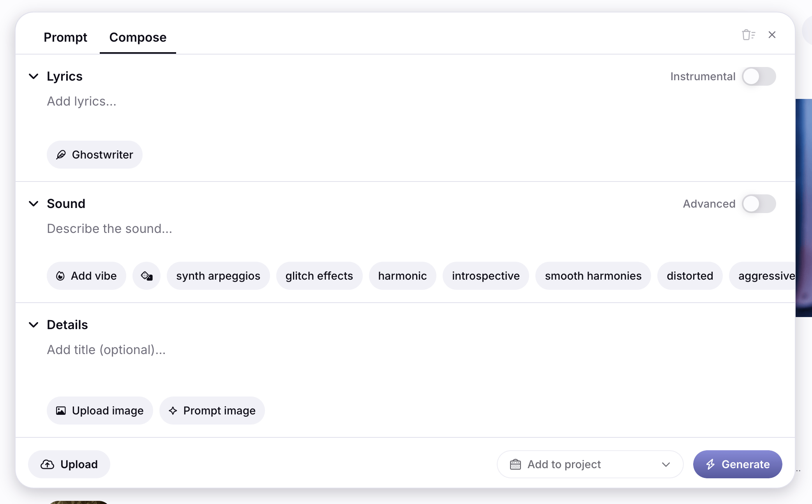The width and height of the screenshot is (812, 504).
Task: Click the cloud Upload button
Action: tap(69, 464)
